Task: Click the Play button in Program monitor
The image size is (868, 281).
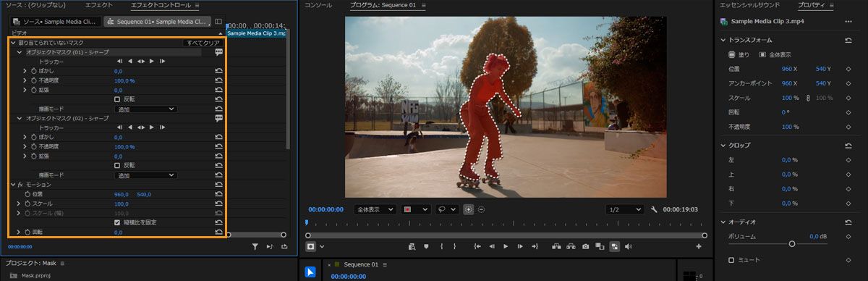Action: [506, 246]
